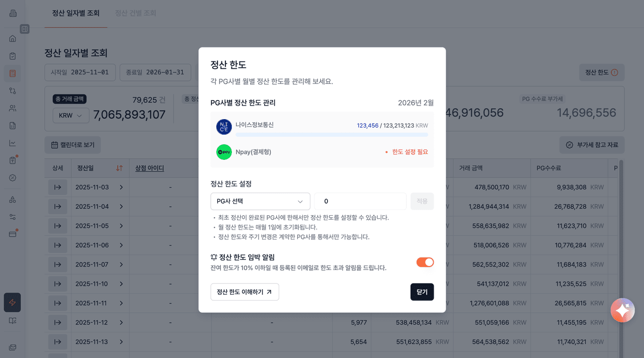This screenshot has height=358, width=644.
Task: Click the sliders settings icon in the sidebar
Action: point(13,217)
